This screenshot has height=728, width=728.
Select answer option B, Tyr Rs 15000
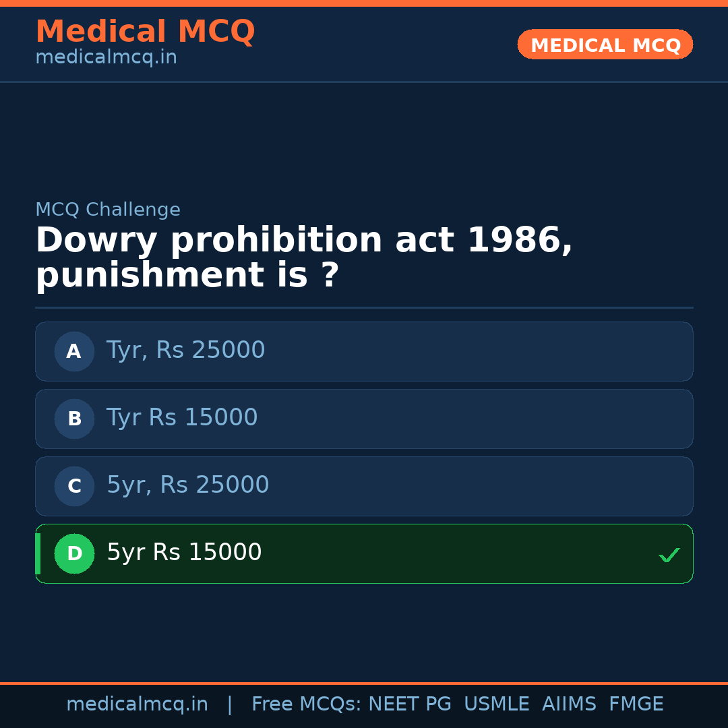pyautogui.click(x=364, y=419)
